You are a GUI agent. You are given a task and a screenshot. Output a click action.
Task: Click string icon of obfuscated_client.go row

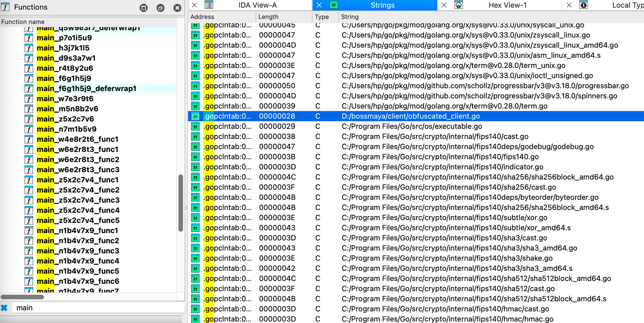[x=195, y=116]
